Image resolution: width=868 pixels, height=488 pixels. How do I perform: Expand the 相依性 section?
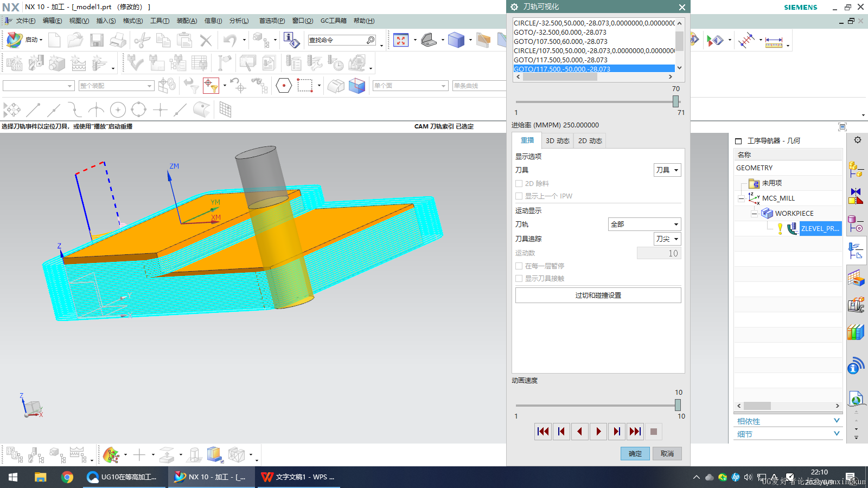coord(788,421)
